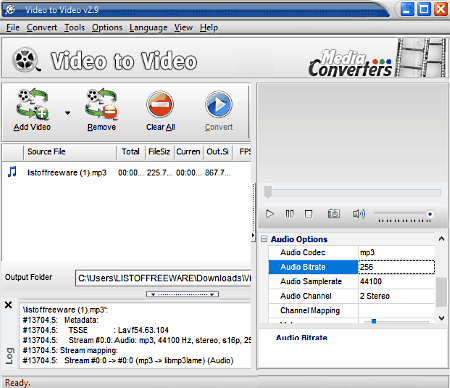Take a snapshot with the camera icon
Viewport: 450px width, 388px height.
pyautogui.click(x=334, y=214)
